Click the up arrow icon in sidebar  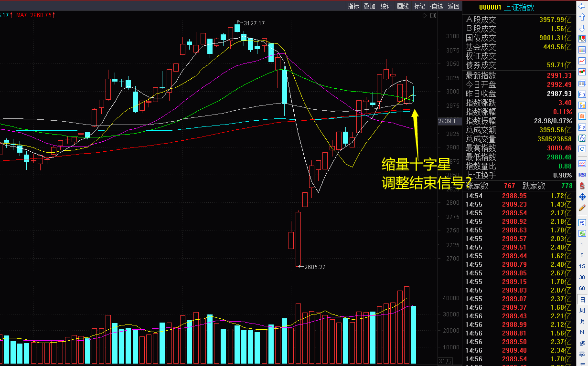(x=582, y=17)
